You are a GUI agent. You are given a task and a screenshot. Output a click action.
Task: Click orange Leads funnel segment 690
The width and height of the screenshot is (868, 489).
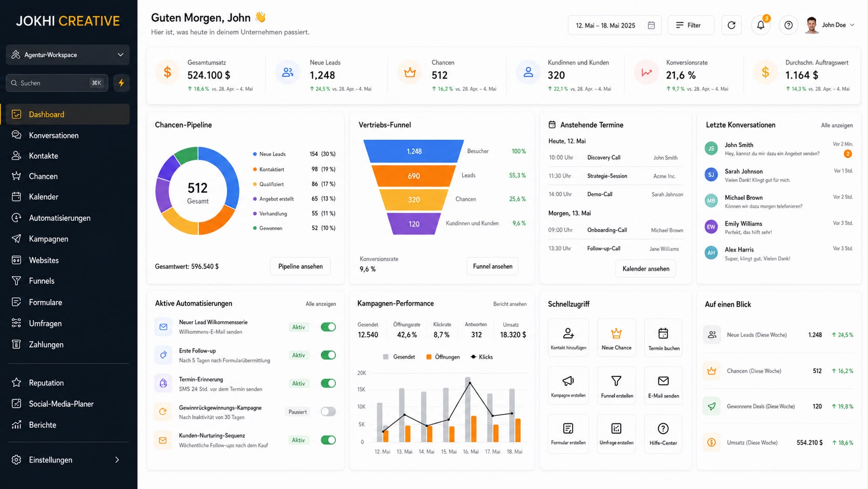point(414,176)
